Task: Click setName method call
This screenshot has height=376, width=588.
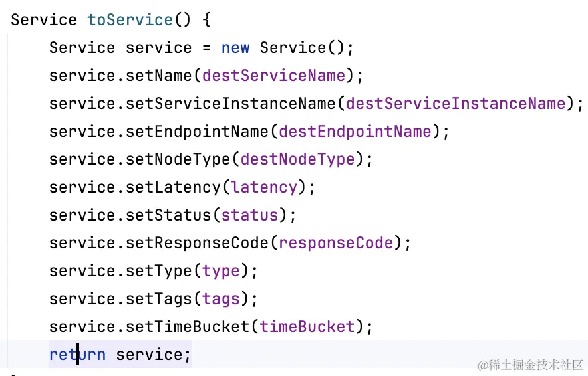Action: [159, 76]
